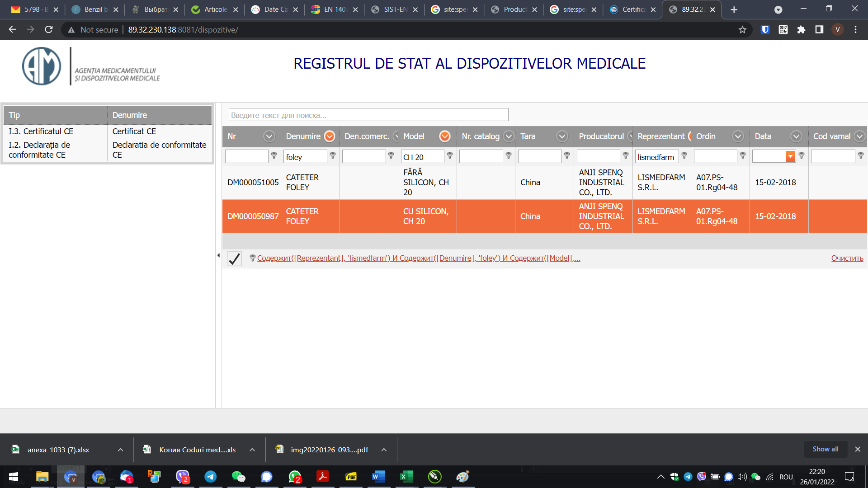Click the Очистить clear filter link
Image resolution: width=868 pixels, height=488 pixels.
[x=847, y=258]
